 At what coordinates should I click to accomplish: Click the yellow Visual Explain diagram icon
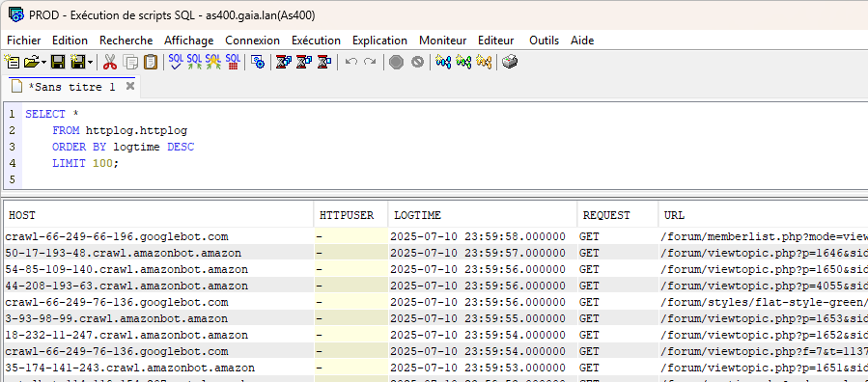click(484, 62)
